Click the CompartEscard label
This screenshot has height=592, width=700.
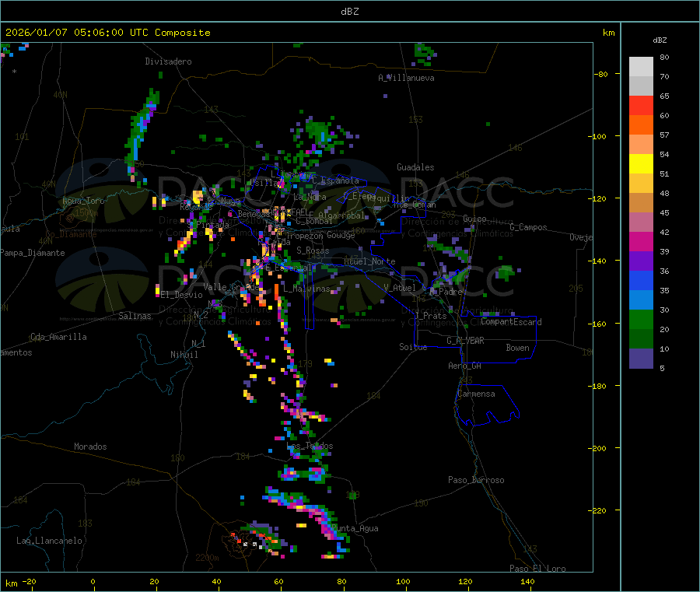point(511,322)
